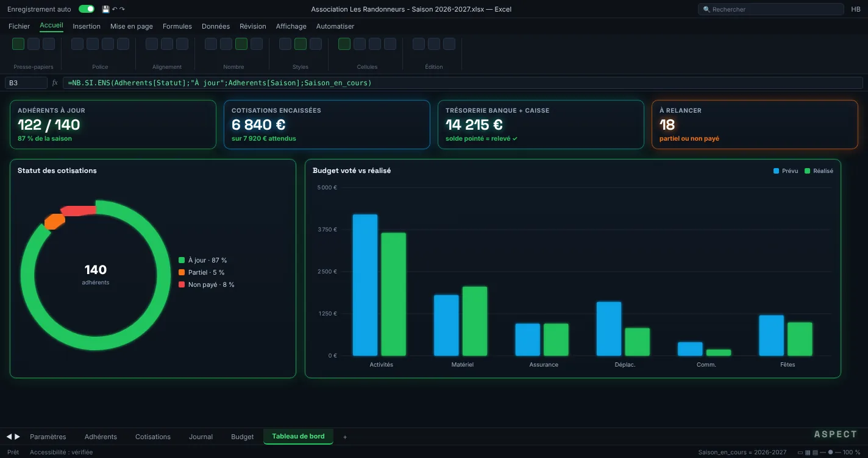Add a new sheet with the plus icon
The height and width of the screenshot is (458, 868).
(x=345, y=437)
